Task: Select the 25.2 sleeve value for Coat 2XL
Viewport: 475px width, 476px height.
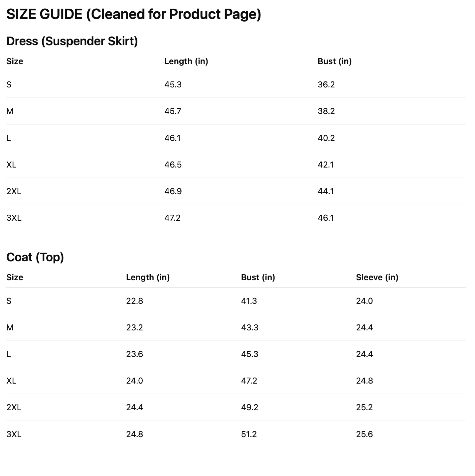Action: point(364,407)
